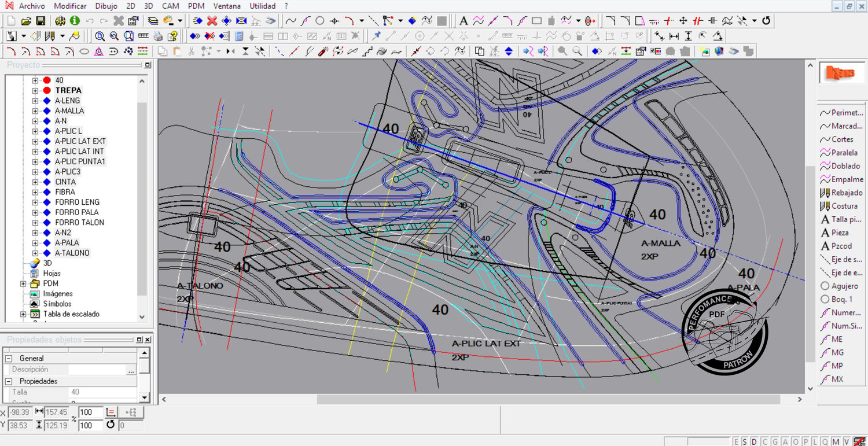
Task: Collapse the General properties section
Action: point(9,359)
